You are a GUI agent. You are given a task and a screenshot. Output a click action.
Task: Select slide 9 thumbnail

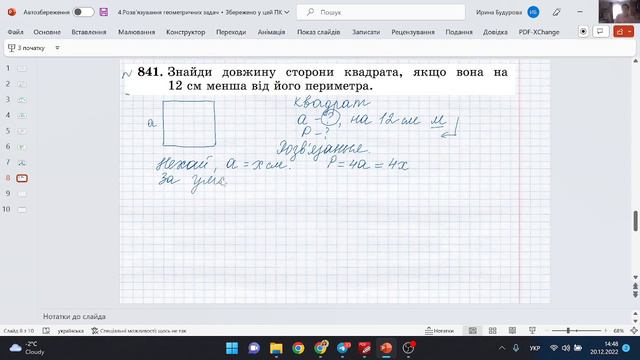[x=22, y=193]
